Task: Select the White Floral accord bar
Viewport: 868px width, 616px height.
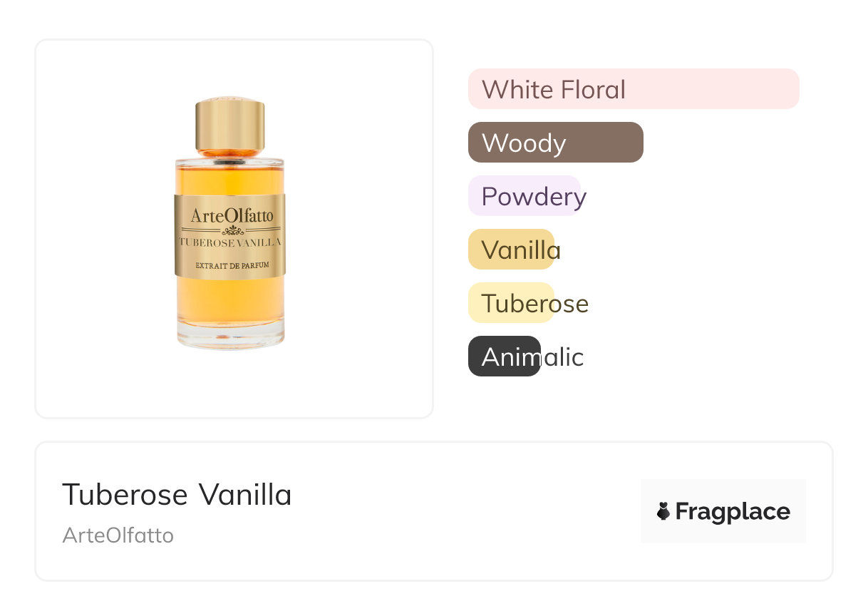Action: 633,89
